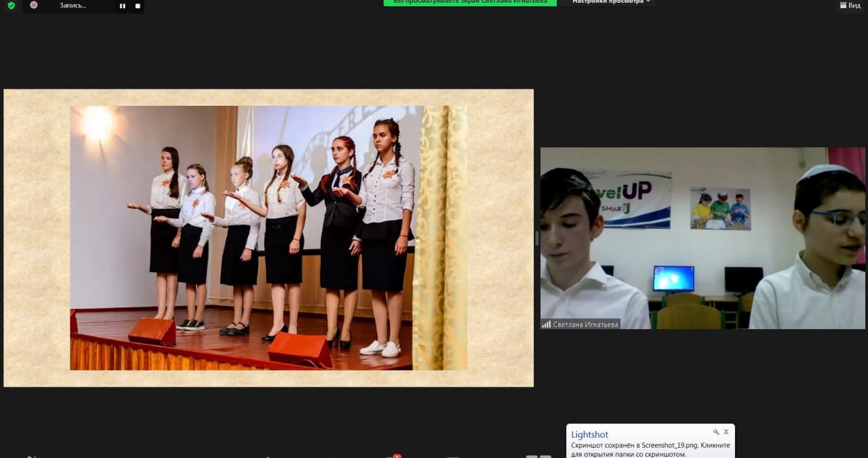Screen dimensions: 868x458
Task: Click the "Светлана Игнатьева" name label
Action: pos(585,324)
